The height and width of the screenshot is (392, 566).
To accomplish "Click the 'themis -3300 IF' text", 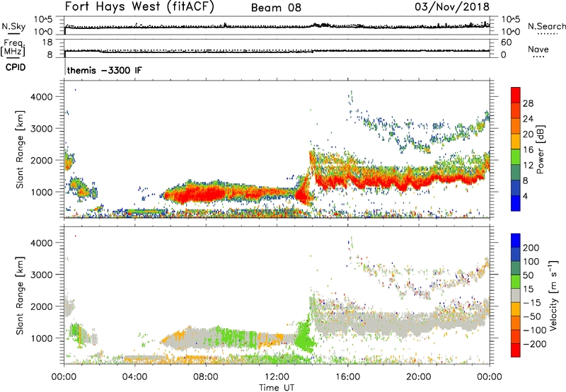I will [104, 70].
